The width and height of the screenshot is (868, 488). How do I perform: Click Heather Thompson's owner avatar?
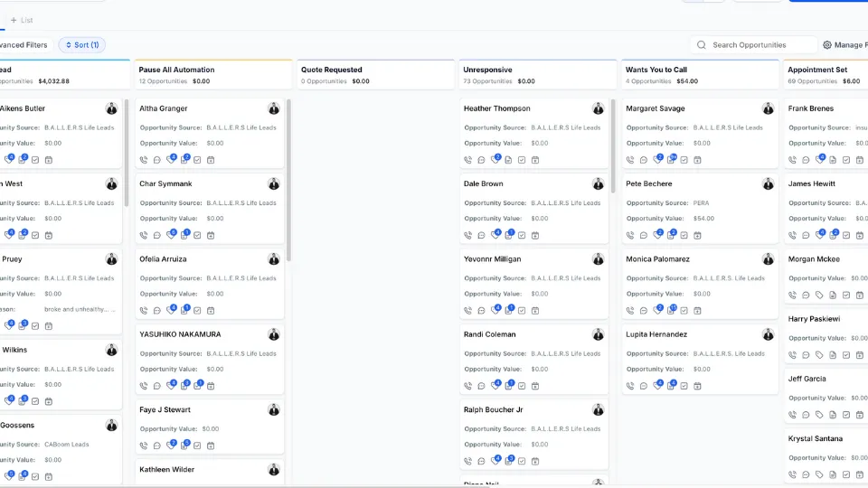[598, 108]
